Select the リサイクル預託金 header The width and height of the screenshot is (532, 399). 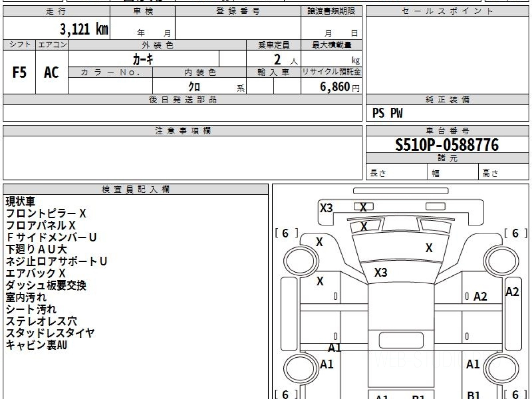332,72
